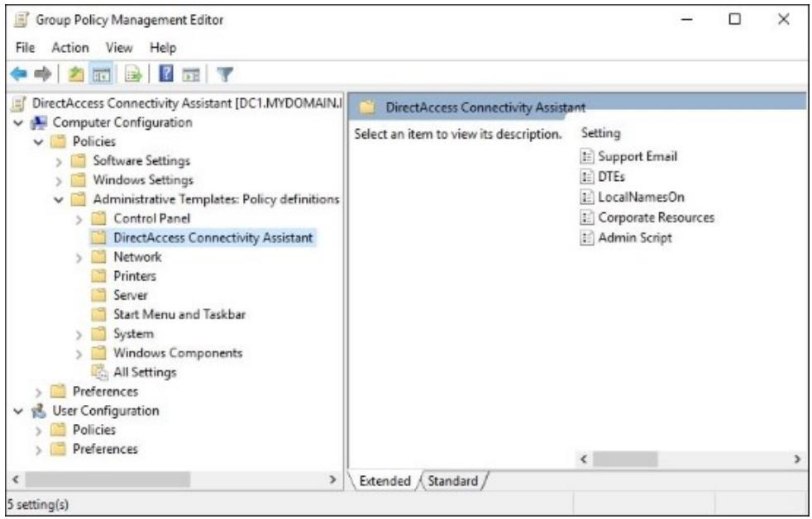The height and width of the screenshot is (519, 812).
Task: Click the Start Menu and Taskbar folder icon
Action: coord(98,314)
